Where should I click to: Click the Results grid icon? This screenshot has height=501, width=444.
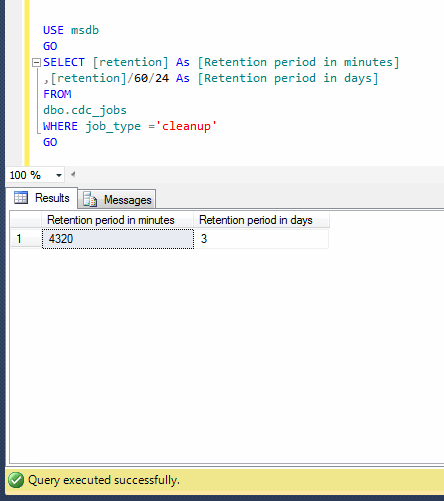click(21, 198)
